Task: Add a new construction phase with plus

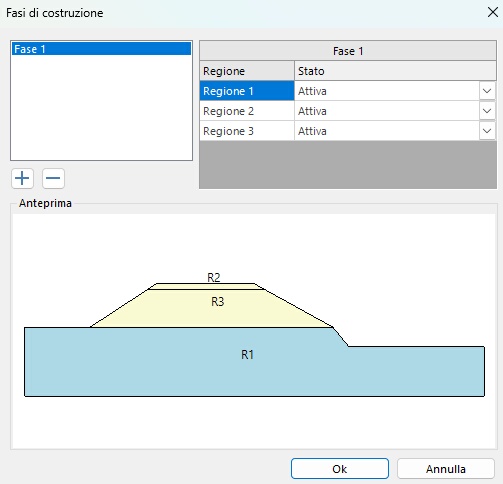Action: click(x=22, y=178)
